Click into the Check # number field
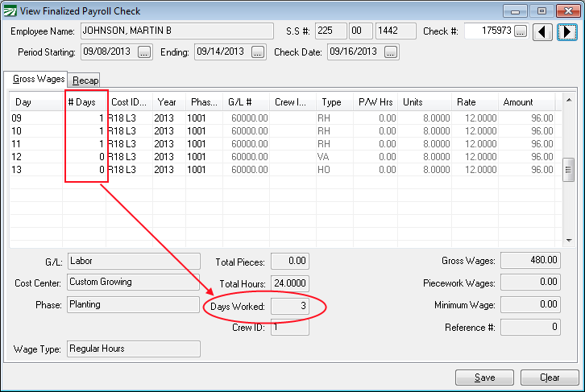This screenshot has width=585, height=392. coord(488,31)
